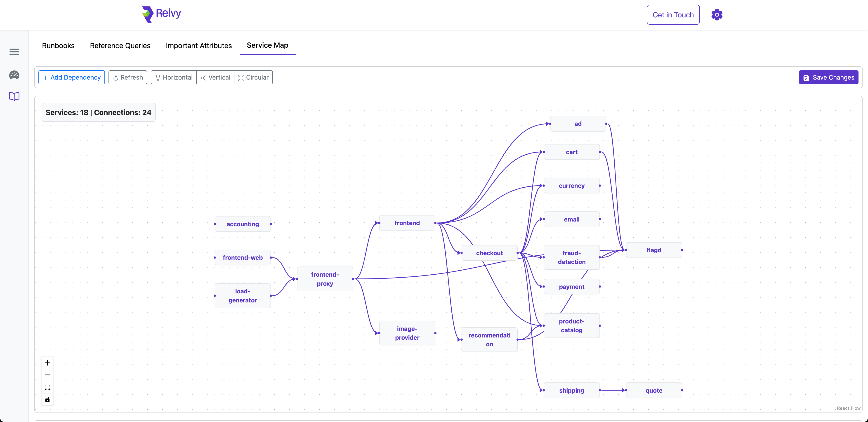Viewport: 868px width, 422px height.
Task: Add a new dependency
Action: tap(71, 77)
